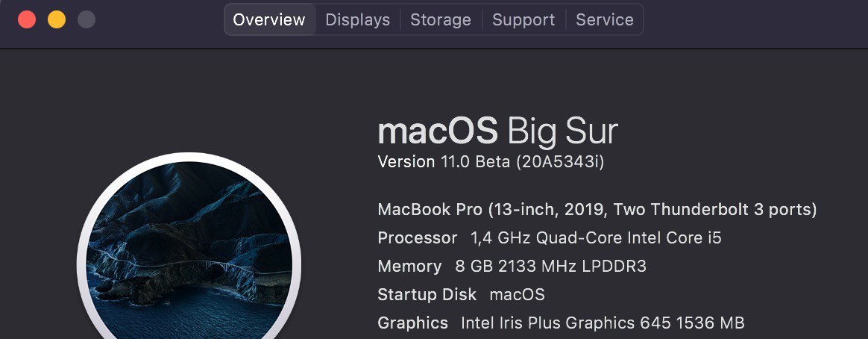Open the Storage tab

coord(441,19)
